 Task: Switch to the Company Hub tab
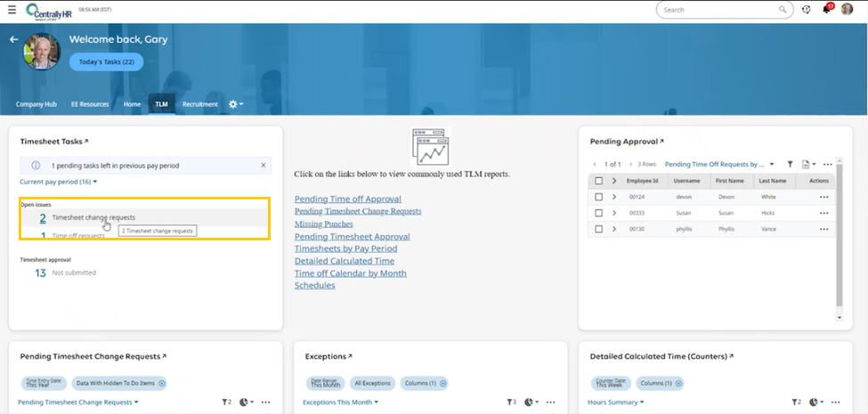pos(36,104)
